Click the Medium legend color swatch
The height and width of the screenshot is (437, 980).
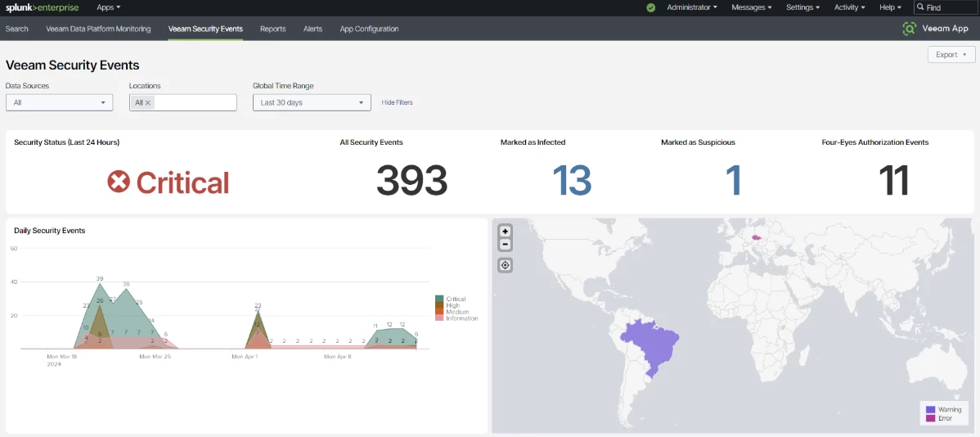(439, 311)
